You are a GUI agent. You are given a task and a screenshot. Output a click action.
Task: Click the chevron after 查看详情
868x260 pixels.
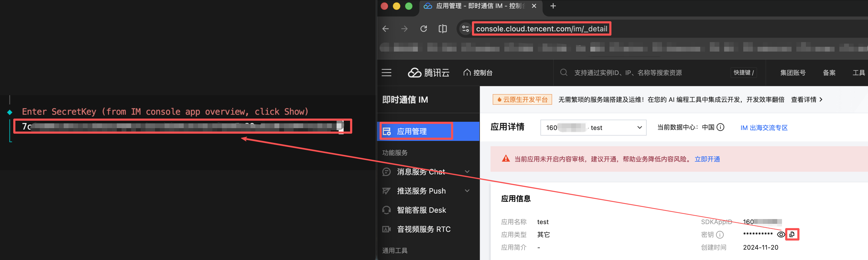tap(821, 100)
